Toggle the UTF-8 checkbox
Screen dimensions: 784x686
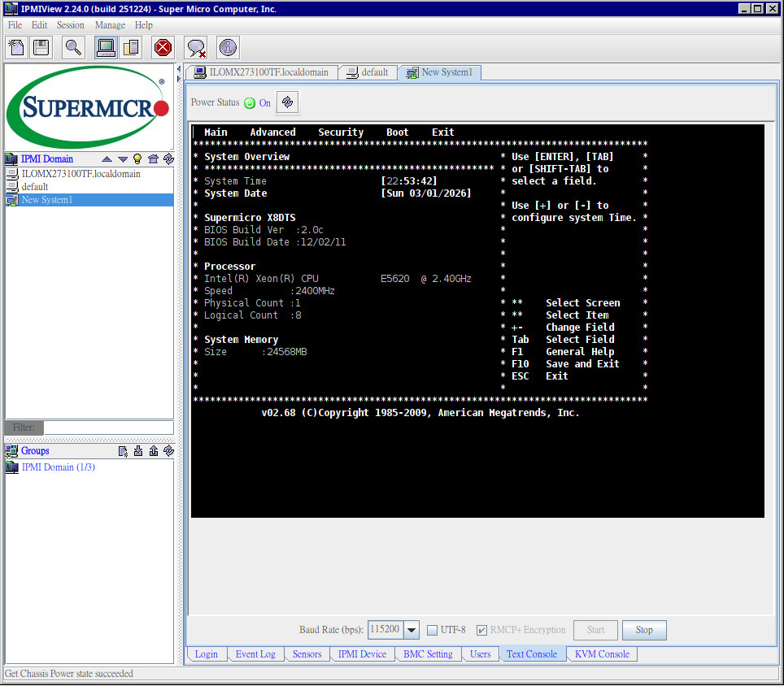432,629
